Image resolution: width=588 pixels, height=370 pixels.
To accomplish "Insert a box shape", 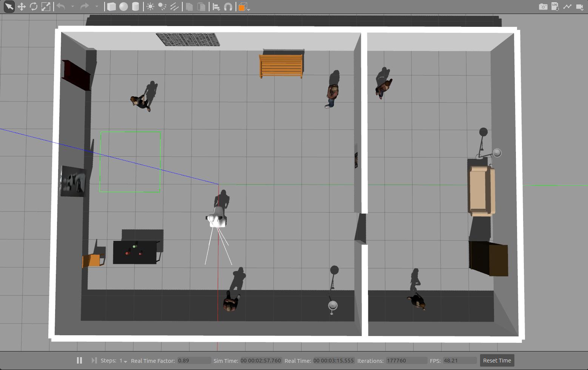I will 111,7.
